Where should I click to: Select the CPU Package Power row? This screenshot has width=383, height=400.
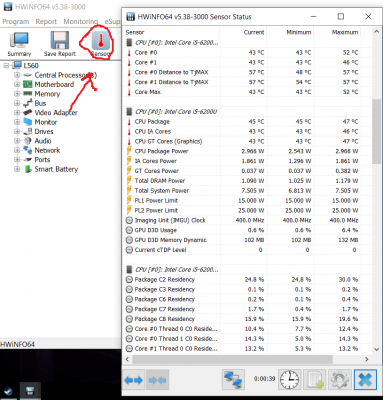[x=243, y=151]
